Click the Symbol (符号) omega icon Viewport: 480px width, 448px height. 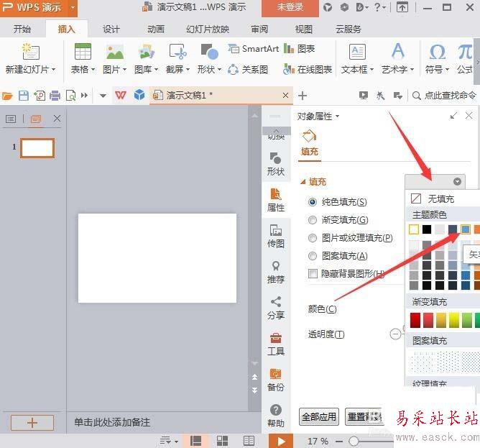pyautogui.click(x=437, y=52)
